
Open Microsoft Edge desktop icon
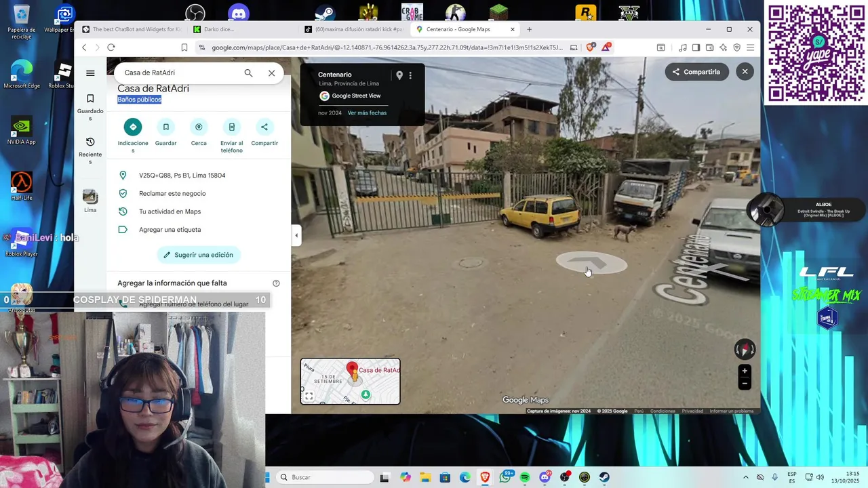click(22, 73)
